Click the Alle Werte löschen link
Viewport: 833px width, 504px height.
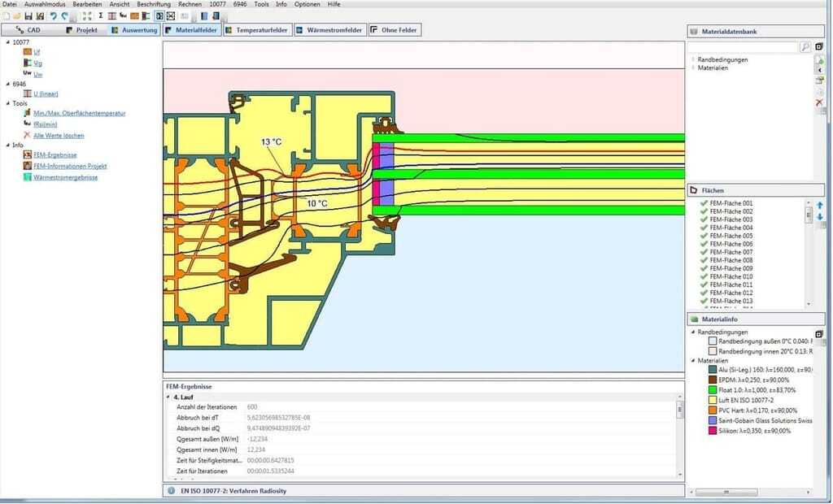(59, 136)
